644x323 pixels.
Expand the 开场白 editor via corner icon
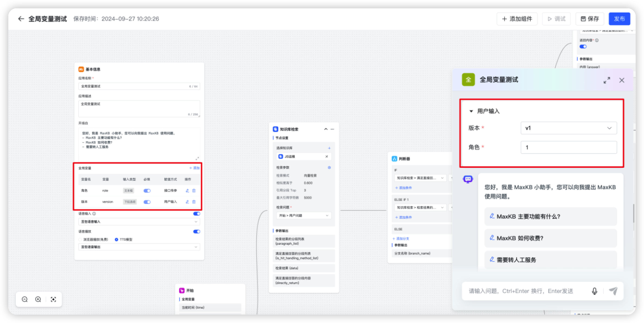197,158
